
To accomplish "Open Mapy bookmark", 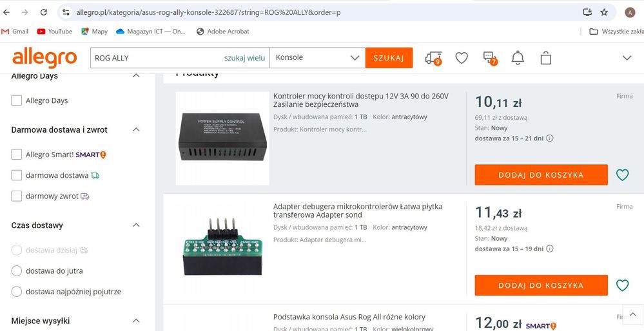I will coord(95,31).
